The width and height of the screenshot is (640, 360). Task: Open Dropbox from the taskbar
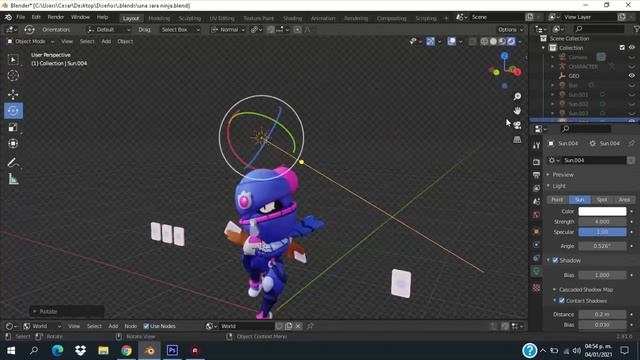(x=80, y=350)
